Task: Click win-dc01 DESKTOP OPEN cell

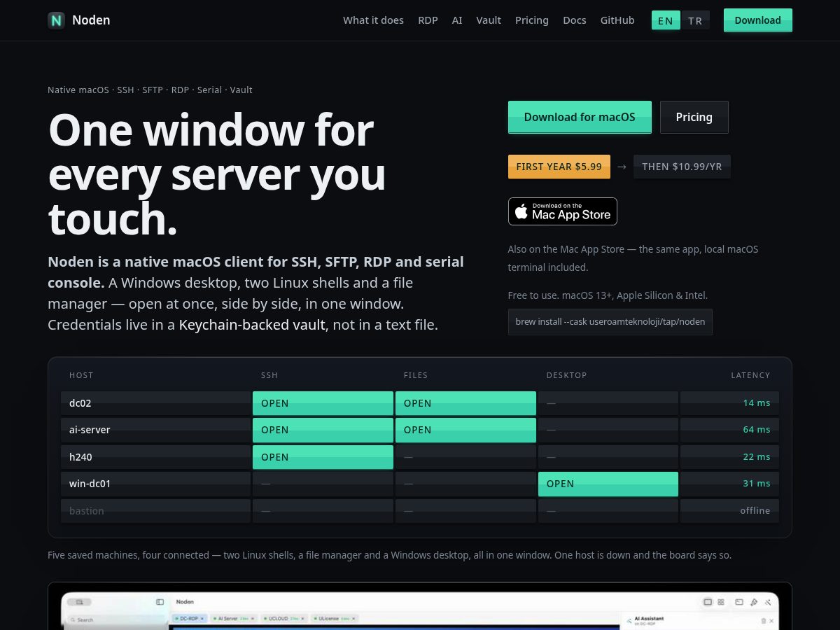Action: (608, 484)
